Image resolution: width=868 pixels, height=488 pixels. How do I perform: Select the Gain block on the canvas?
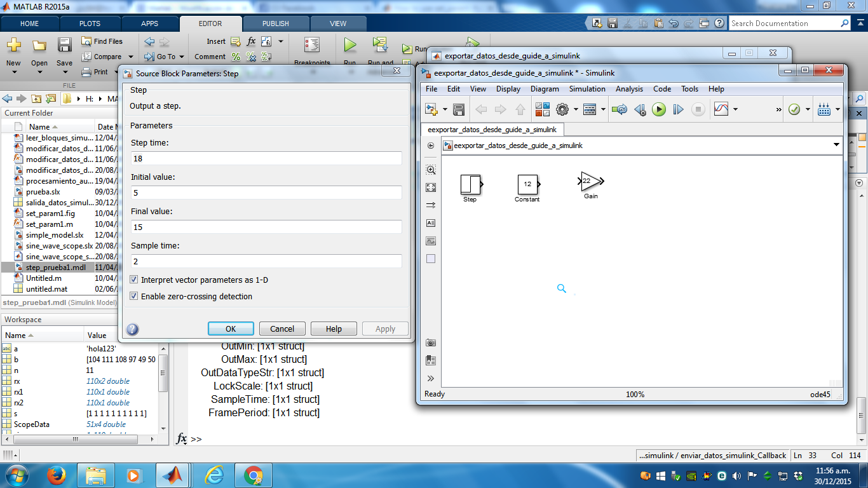[x=590, y=181]
